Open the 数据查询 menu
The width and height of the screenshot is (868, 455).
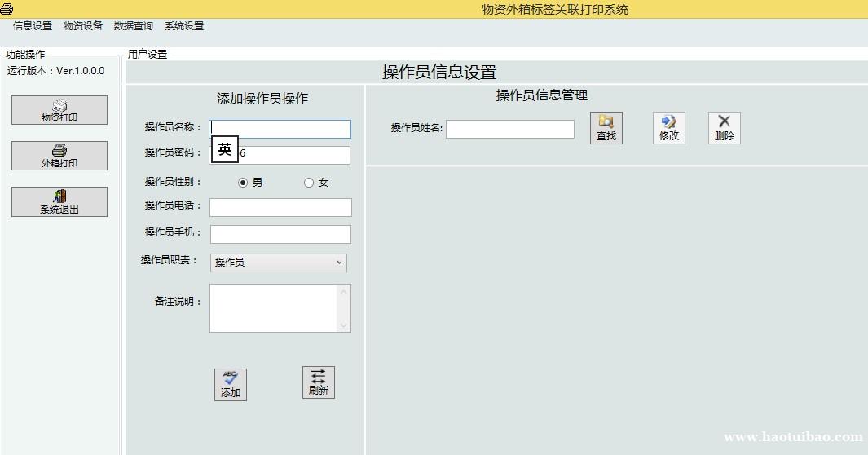pyautogui.click(x=134, y=26)
